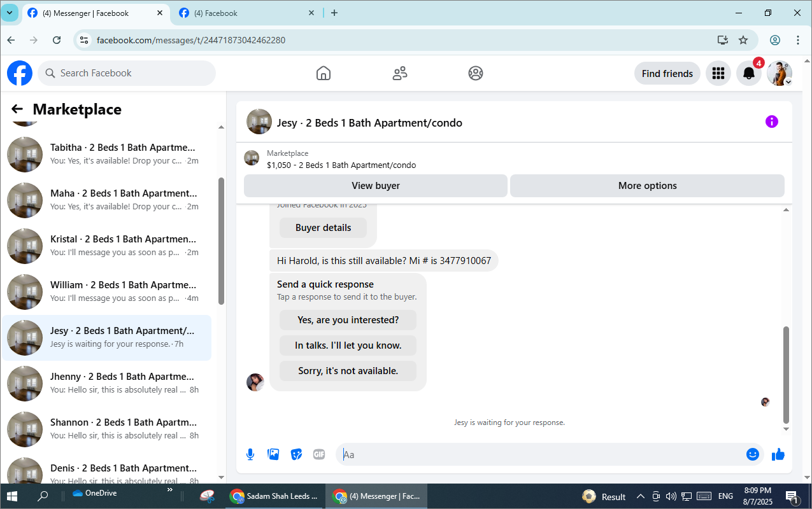Open the emoji picker
Viewport: 812px width, 509px height.
pyautogui.click(x=753, y=454)
